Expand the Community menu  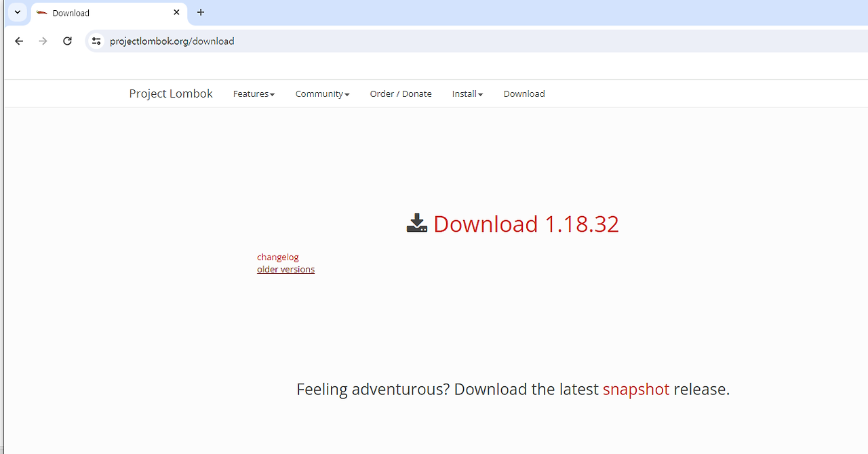pyautogui.click(x=322, y=94)
